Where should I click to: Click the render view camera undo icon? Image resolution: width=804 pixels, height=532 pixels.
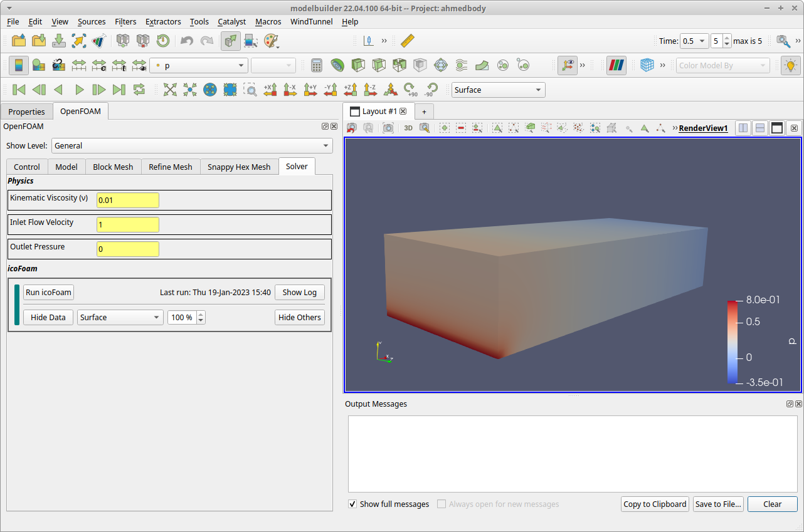tap(352, 128)
